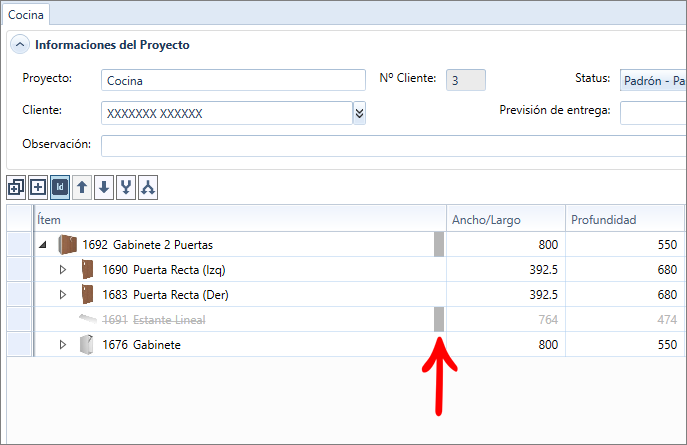Move selected item up with arrow icon
687x445 pixels.
(82, 188)
